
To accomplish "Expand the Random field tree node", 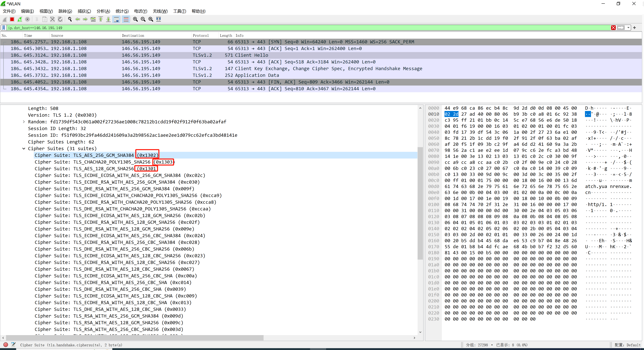I will click(x=24, y=122).
